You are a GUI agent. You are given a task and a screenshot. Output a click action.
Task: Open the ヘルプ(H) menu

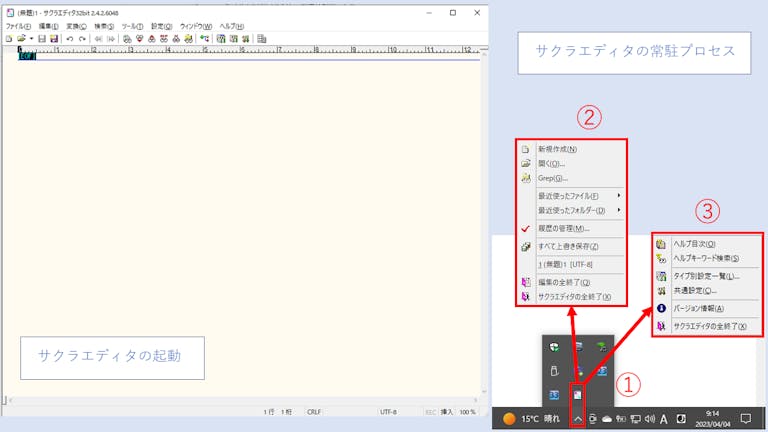pos(232,26)
